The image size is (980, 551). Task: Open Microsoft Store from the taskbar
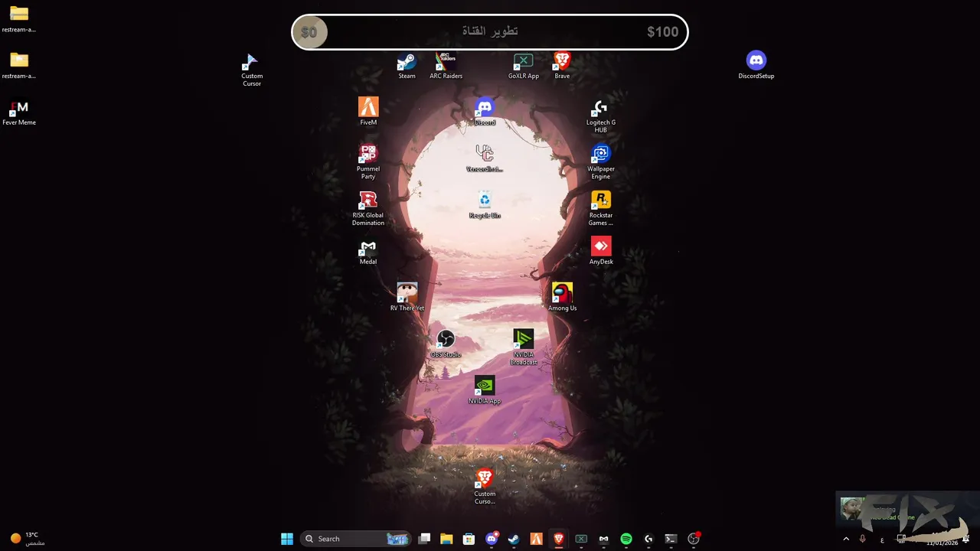(x=469, y=539)
